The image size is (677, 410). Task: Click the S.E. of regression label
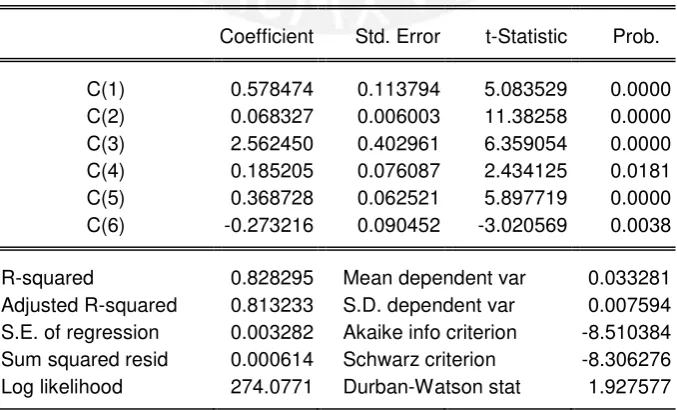click(80, 333)
